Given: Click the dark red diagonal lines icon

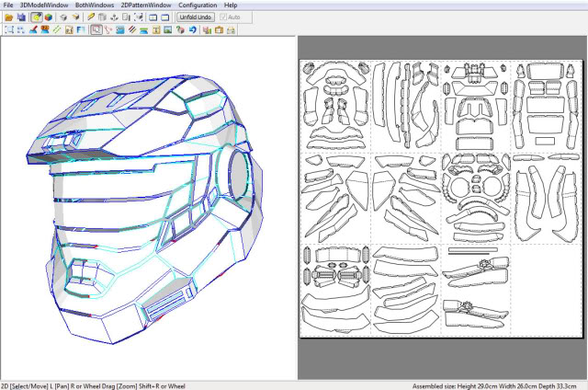Looking at the screenshot, I should pyautogui.click(x=132, y=29).
